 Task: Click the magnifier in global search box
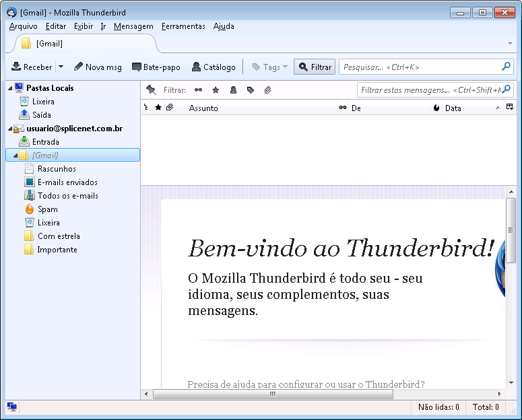[506, 67]
